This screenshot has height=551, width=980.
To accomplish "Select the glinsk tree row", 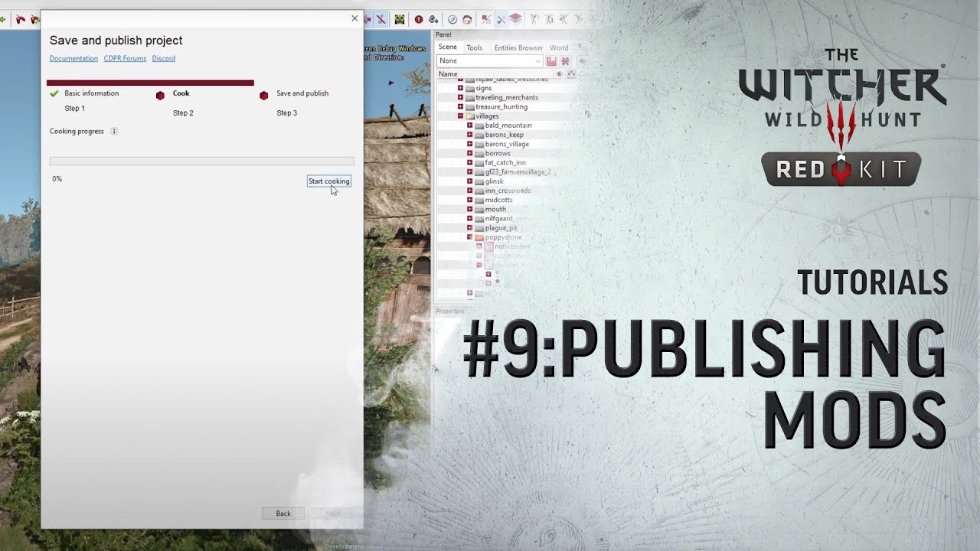I will coord(494,181).
